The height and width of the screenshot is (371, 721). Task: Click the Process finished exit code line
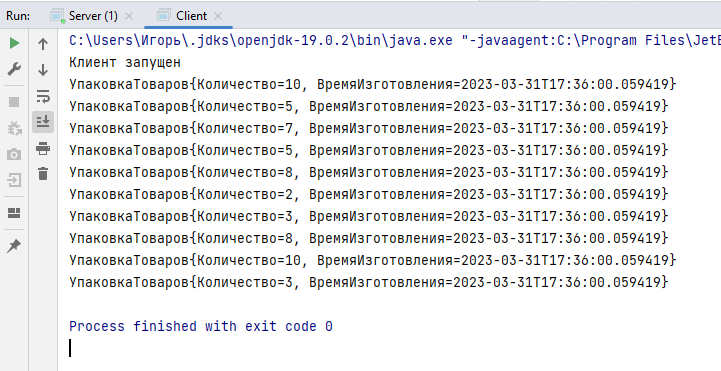tap(200, 326)
